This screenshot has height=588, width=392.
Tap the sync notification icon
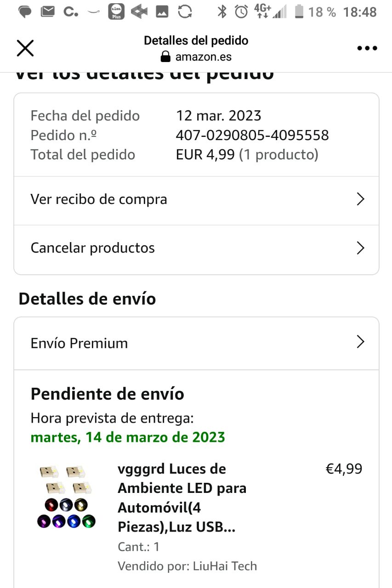185,11
